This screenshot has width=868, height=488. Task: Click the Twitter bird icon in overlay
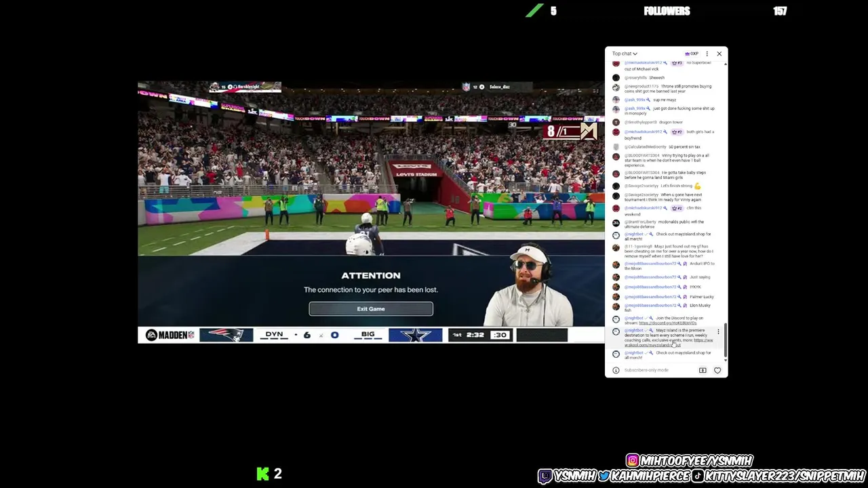[603, 476]
